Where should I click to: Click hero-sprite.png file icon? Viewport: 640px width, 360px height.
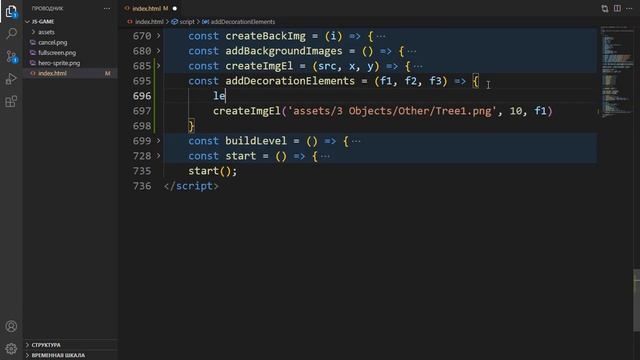pyautogui.click(x=33, y=63)
